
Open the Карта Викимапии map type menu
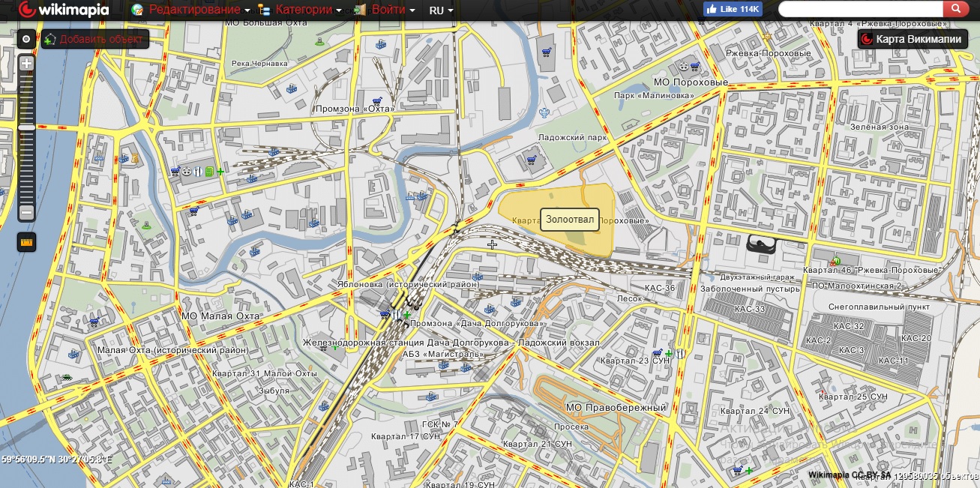pyautogui.click(x=913, y=39)
